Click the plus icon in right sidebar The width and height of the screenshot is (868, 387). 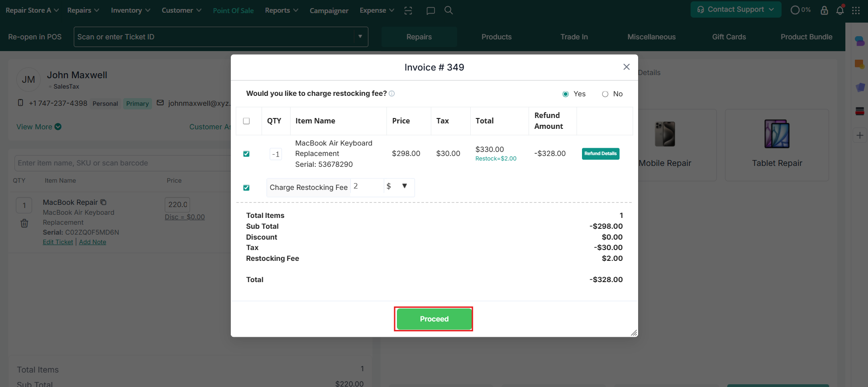point(860,135)
